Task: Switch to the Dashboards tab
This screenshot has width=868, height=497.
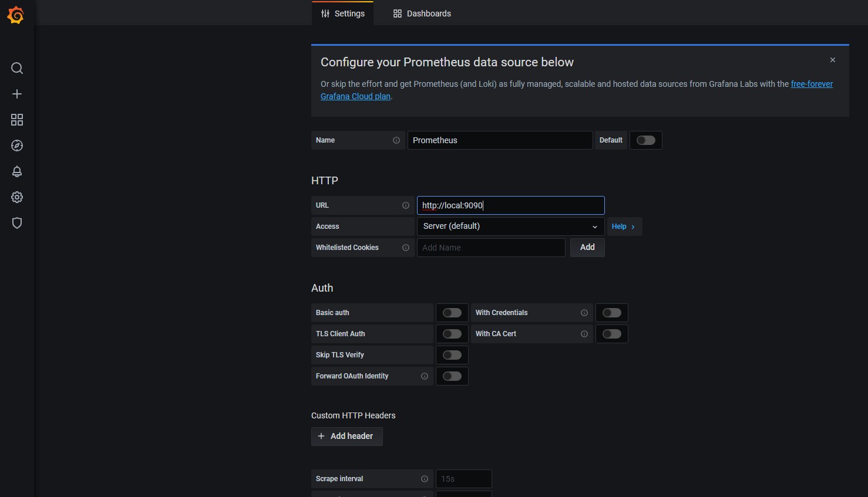Action: click(x=422, y=13)
